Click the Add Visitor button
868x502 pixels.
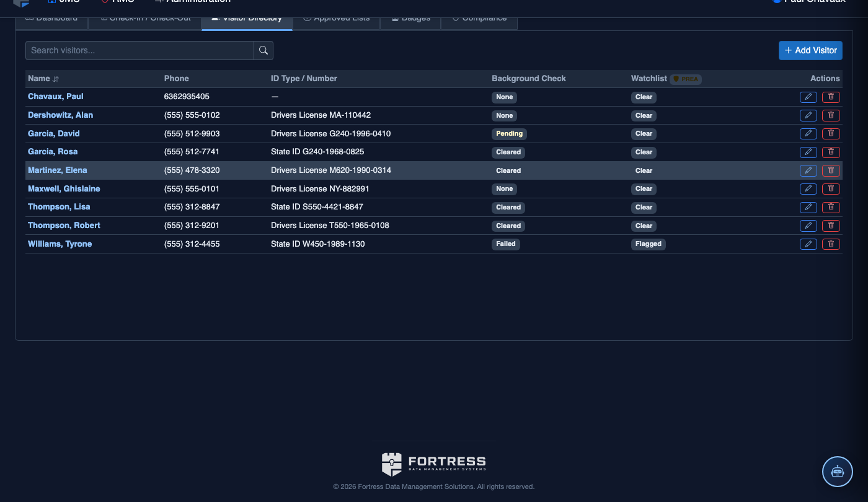coord(810,50)
